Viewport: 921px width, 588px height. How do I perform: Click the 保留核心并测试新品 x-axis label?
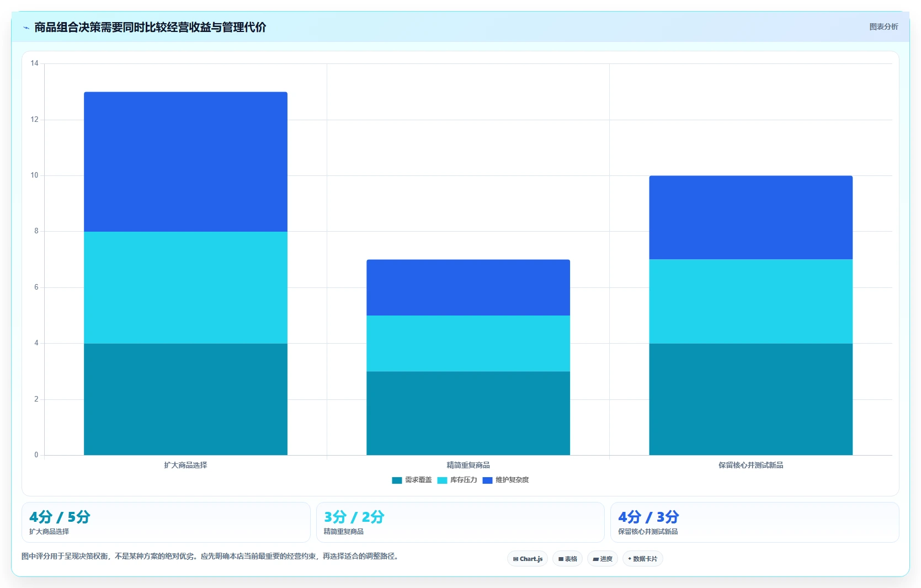click(750, 465)
